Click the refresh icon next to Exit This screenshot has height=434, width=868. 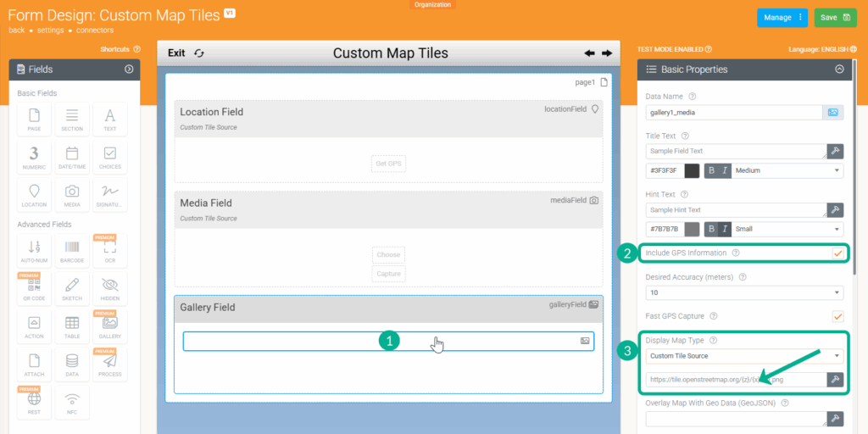click(199, 53)
